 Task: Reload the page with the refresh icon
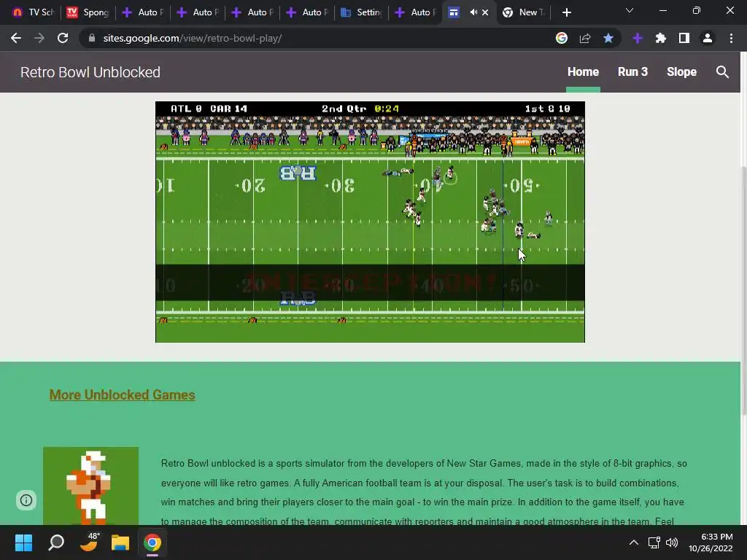tap(63, 38)
